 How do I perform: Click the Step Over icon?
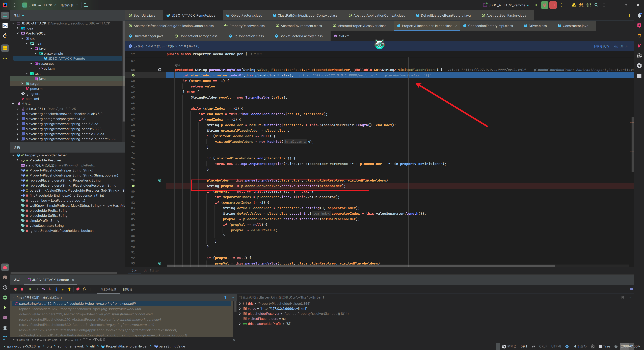point(43,289)
